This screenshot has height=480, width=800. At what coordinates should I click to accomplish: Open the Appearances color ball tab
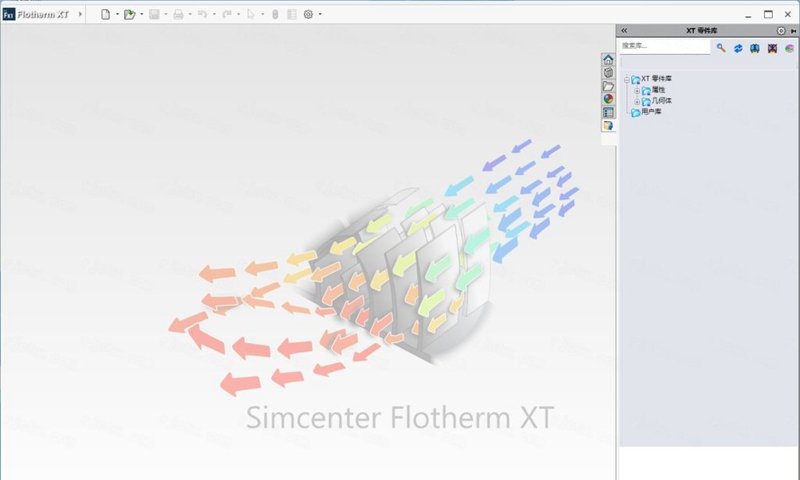(x=608, y=99)
